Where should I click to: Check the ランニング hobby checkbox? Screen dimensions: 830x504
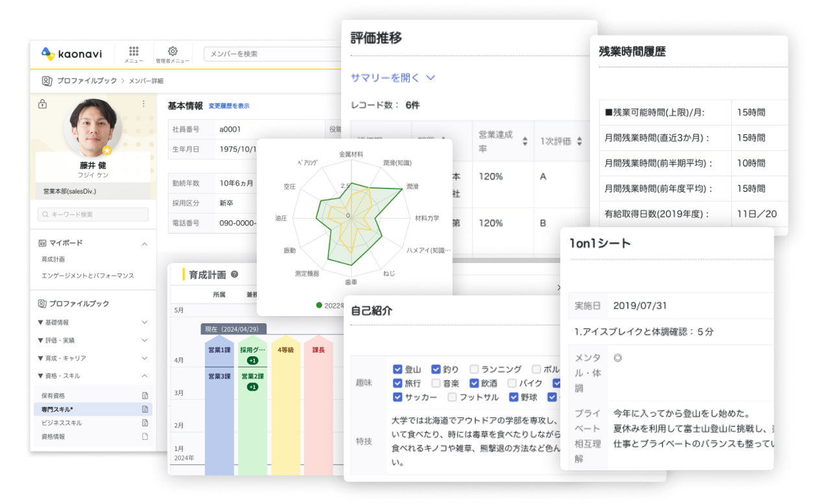point(475,369)
